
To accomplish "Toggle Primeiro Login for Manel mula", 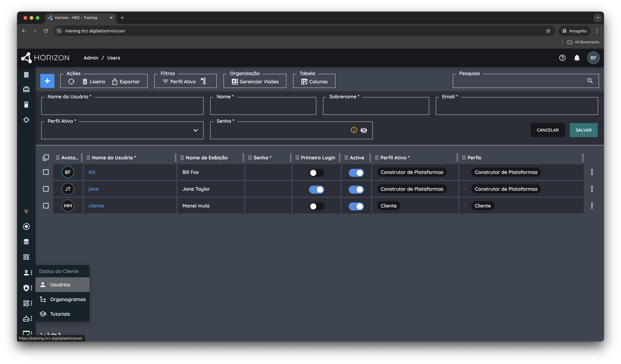I will coord(316,206).
